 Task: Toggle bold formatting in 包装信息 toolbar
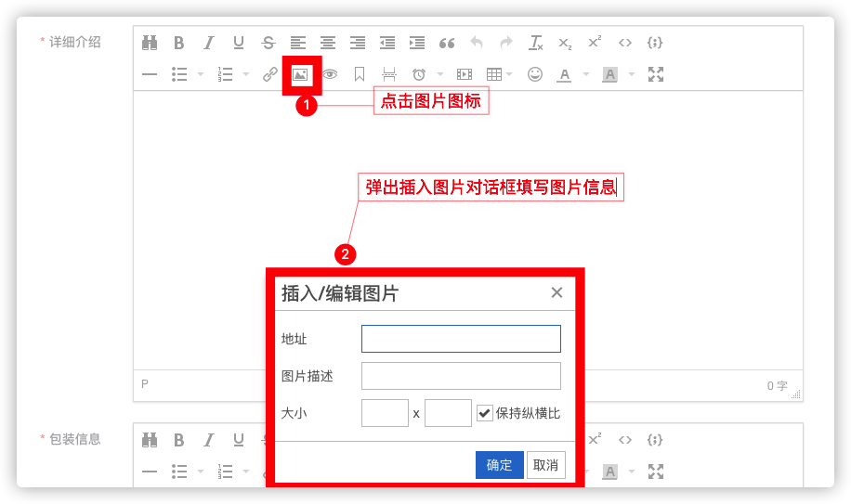point(179,440)
